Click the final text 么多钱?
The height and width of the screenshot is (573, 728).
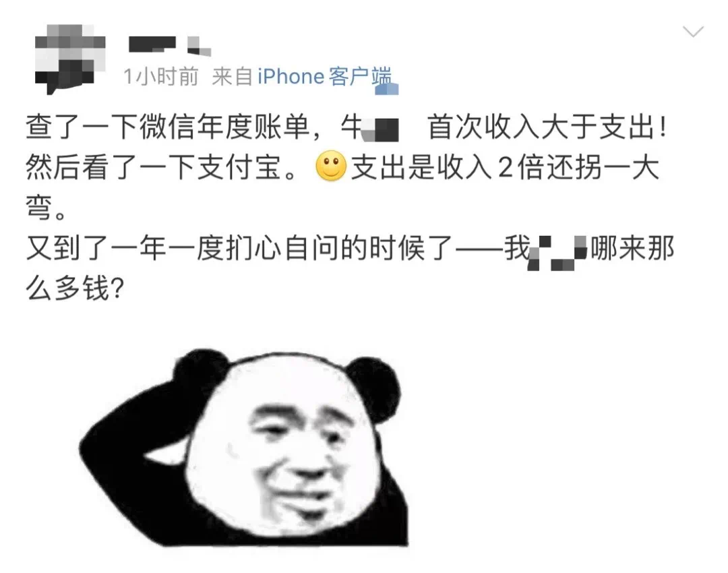click(x=75, y=289)
